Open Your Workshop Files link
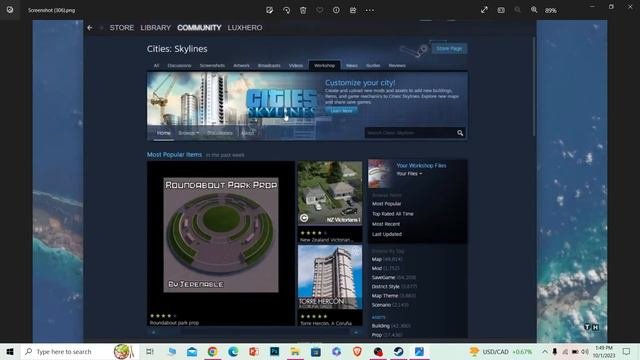This screenshot has height=360, width=640. [x=421, y=165]
